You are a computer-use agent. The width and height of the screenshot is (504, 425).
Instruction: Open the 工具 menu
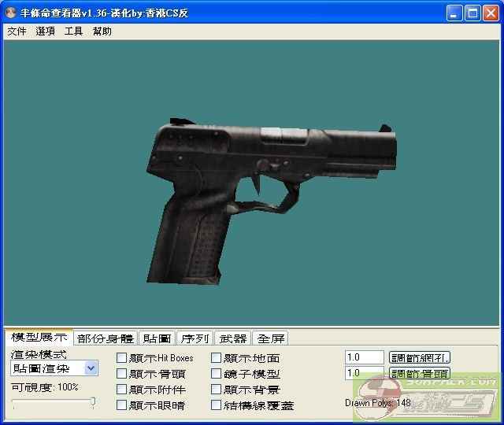73,31
